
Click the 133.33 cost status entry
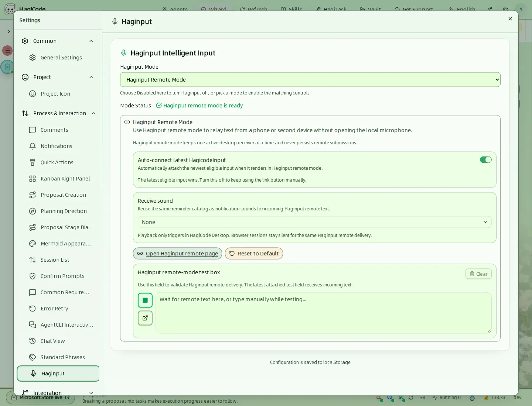point(495,398)
